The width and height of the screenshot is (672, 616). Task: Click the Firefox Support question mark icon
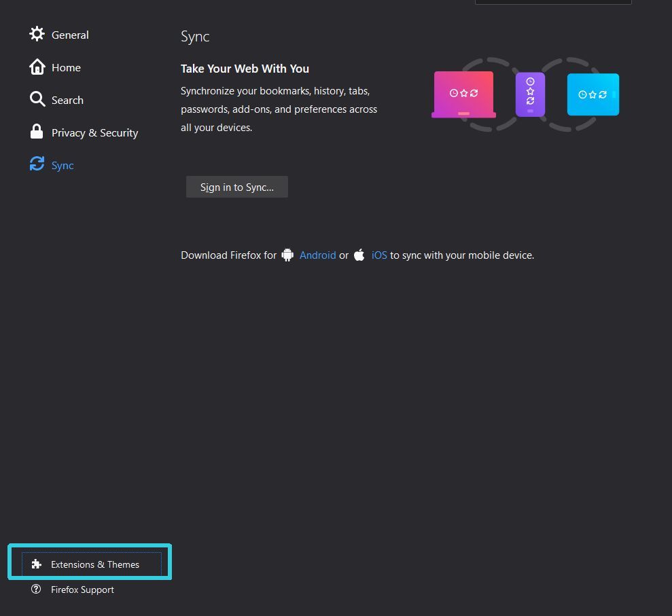point(36,589)
